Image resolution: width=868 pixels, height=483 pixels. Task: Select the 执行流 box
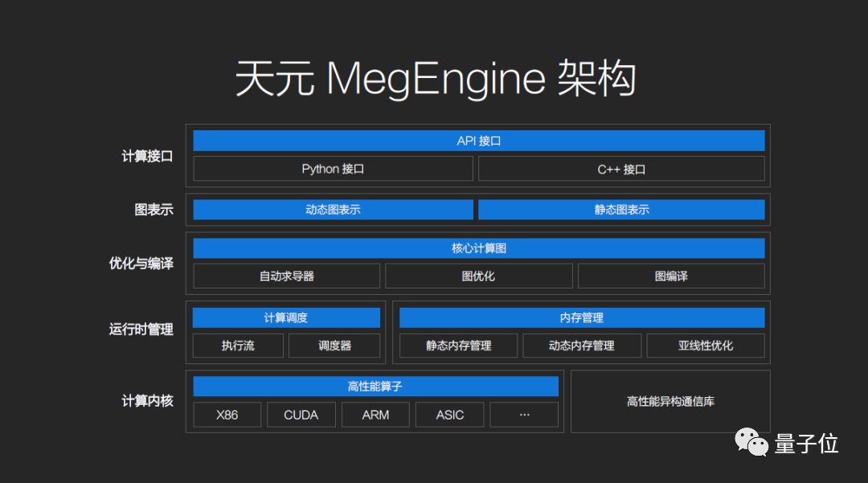[x=238, y=346]
